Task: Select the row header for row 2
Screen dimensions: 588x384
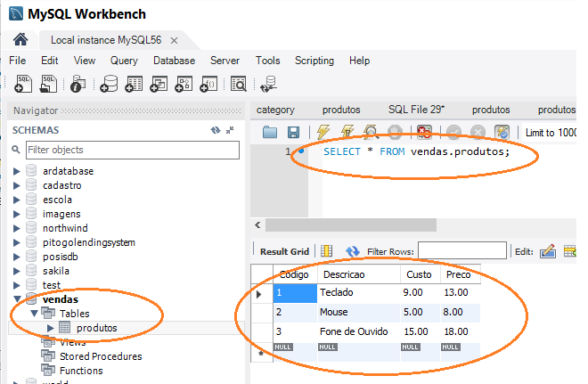Action: pyautogui.click(x=262, y=312)
